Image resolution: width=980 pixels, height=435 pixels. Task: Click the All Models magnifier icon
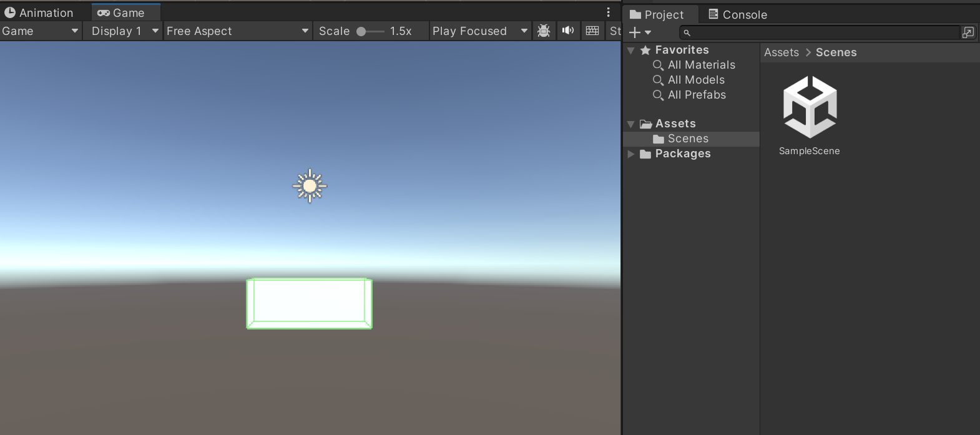pyautogui.click(x=658, y=81)
